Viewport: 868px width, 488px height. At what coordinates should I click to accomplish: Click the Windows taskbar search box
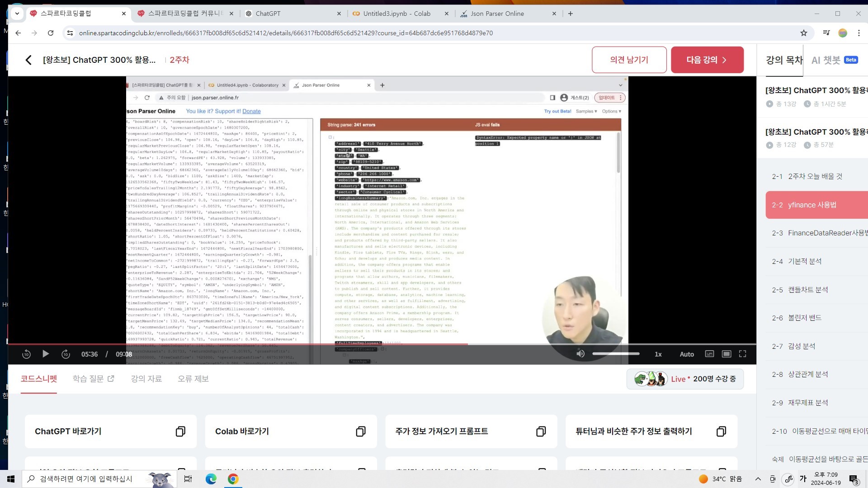point(99,479)
